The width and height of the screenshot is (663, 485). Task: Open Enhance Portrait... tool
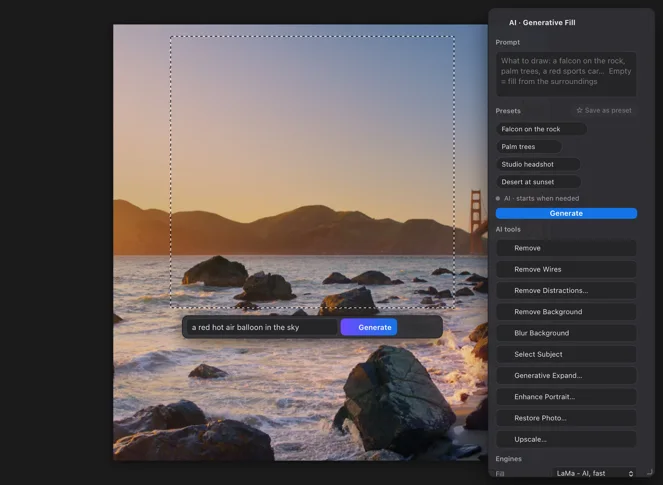pyautogui.click(x=566, y=397)
